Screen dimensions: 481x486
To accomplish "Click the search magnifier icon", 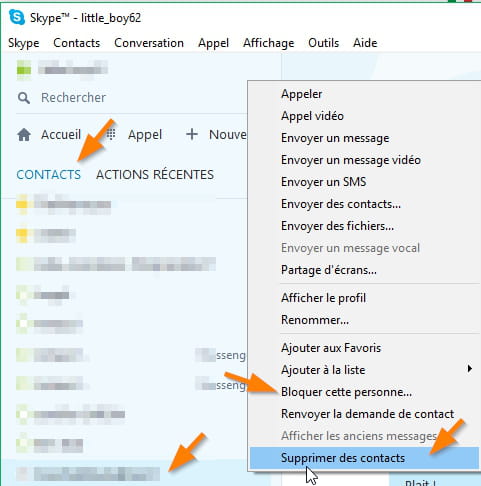I will [x=24, y=98].
